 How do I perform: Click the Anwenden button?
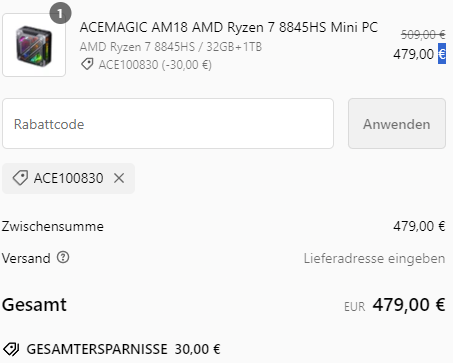tap(397, 124)
